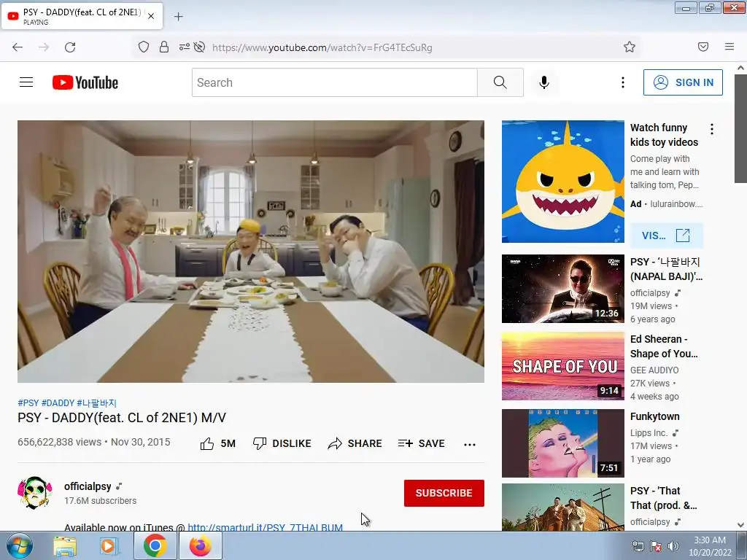Click the SIGN IN button
The width and height of the screenshot is (747, 560).
click(683, 82)
